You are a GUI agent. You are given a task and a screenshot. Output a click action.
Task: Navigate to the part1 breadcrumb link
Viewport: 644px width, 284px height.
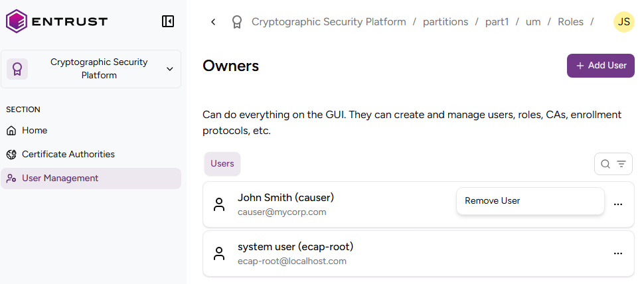pyautogui.click(x=497, y=22)
